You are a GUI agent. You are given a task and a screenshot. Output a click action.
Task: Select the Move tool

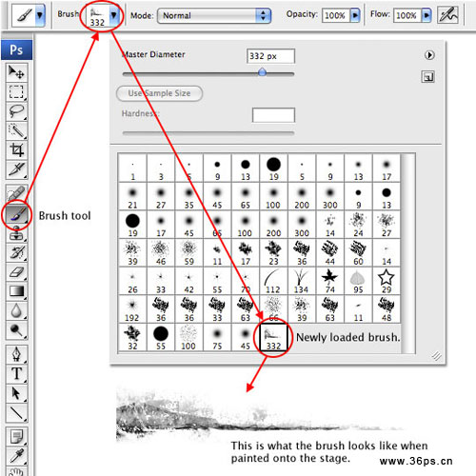pyautogui.click(x=16, y=72)
